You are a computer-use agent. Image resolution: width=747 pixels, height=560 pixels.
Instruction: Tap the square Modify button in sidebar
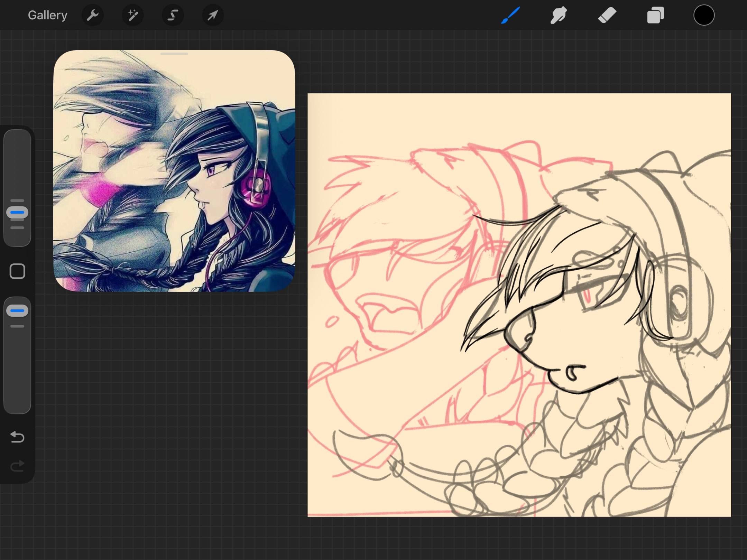click(x=17, y=271)
